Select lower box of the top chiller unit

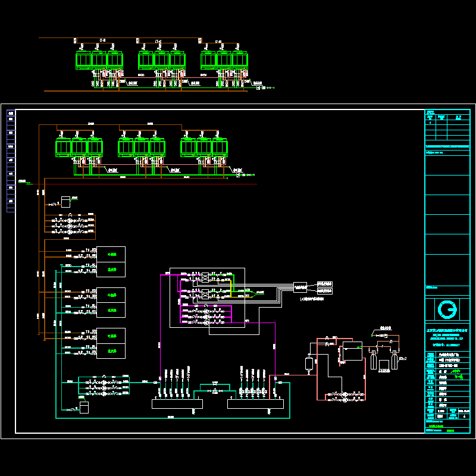point(111,270)
